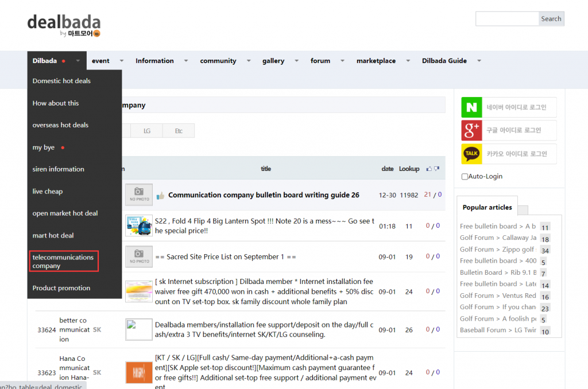Open the Dilbada Guide menu
The image size is (588, 389).
(x=444, y=61)
